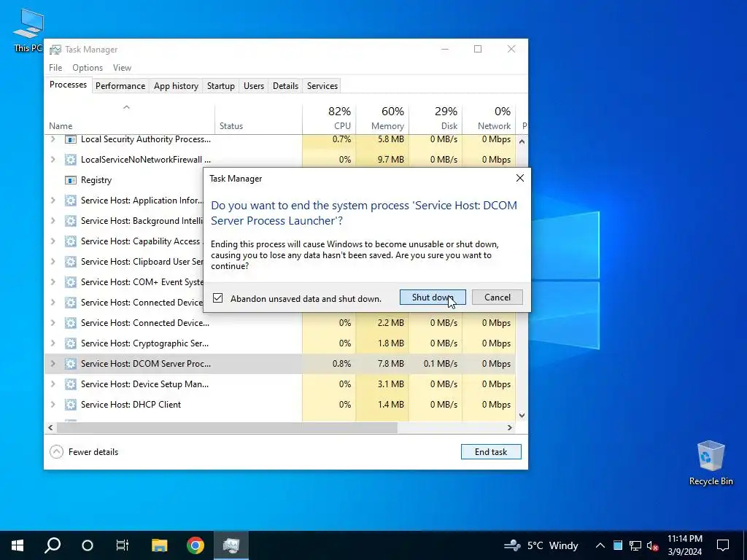747x560 pixels.
Task: Expand Service Host: Application Information row
Action: (53, 201)
